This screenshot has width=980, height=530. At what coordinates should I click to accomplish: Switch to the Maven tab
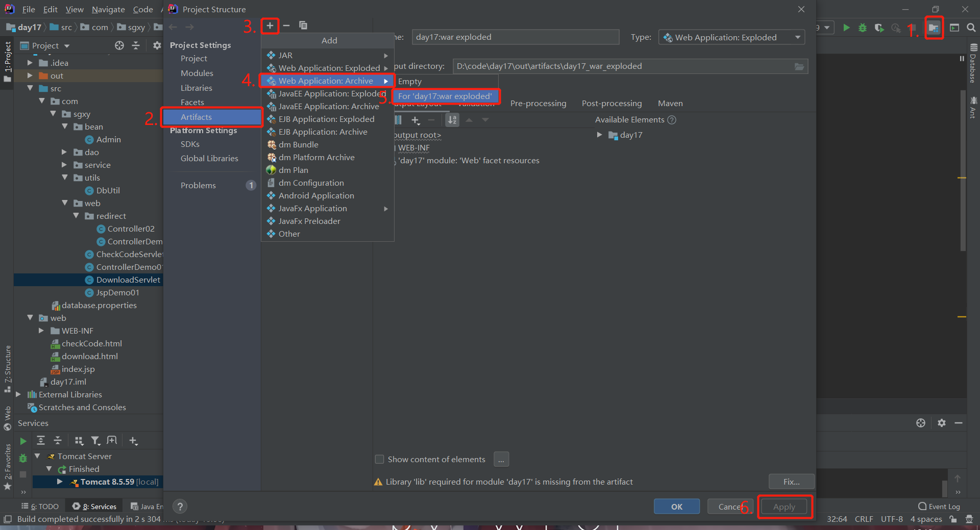coord(670,103)
